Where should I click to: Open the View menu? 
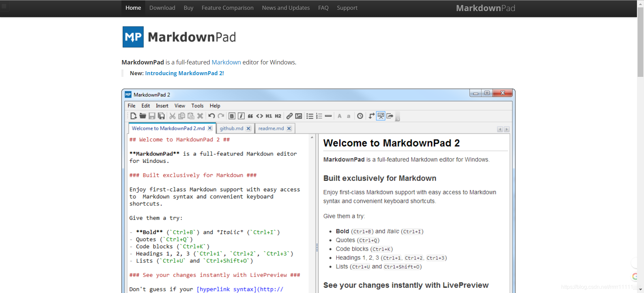tap(180, 106)
